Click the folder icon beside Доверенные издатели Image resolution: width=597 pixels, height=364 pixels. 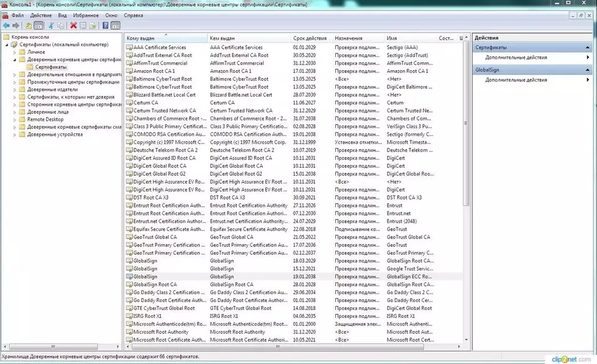[x=22, y=89]
